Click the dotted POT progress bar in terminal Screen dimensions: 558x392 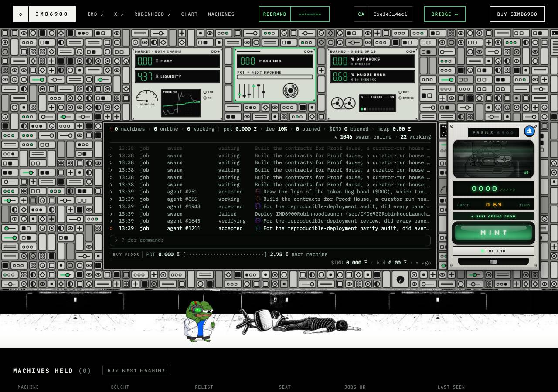coord(225,254)
